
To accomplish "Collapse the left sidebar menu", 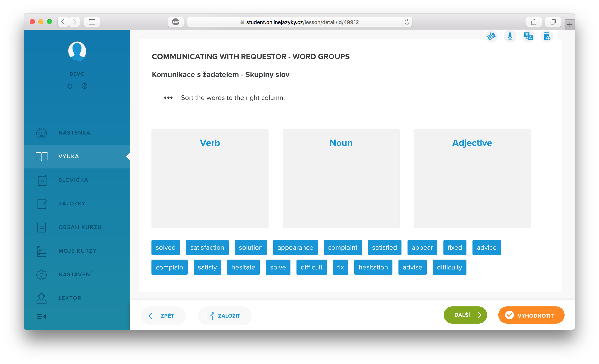I will (x=41, y=317).
